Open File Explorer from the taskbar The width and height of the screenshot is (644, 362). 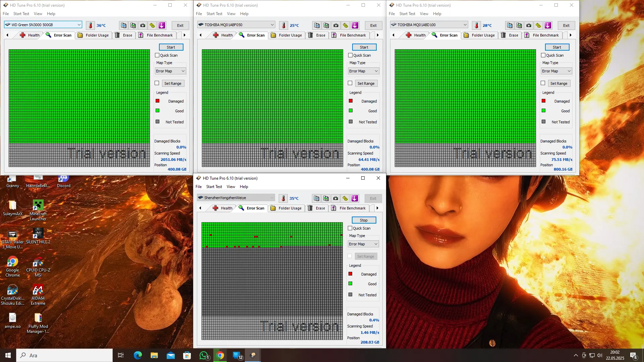click(154, 355)
